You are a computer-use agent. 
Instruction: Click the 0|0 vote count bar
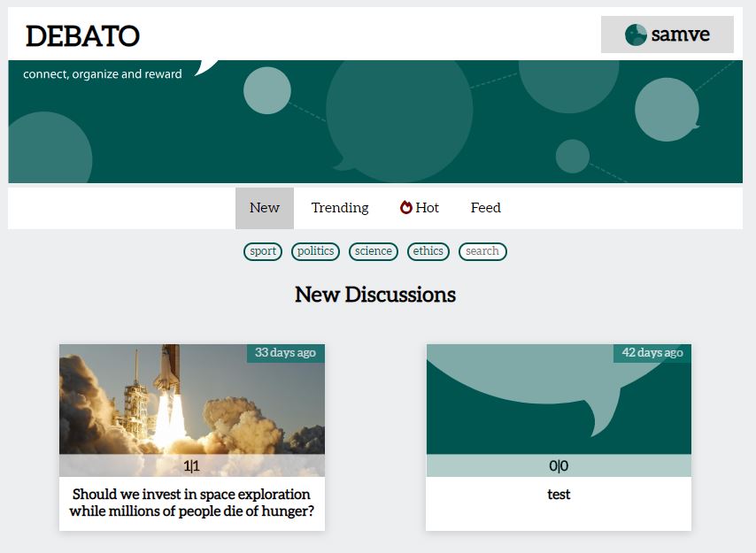(x=559, y=465)
